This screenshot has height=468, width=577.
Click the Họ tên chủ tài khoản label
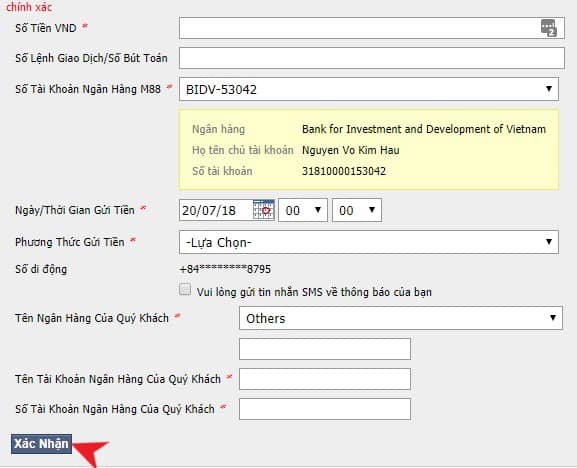243,150
